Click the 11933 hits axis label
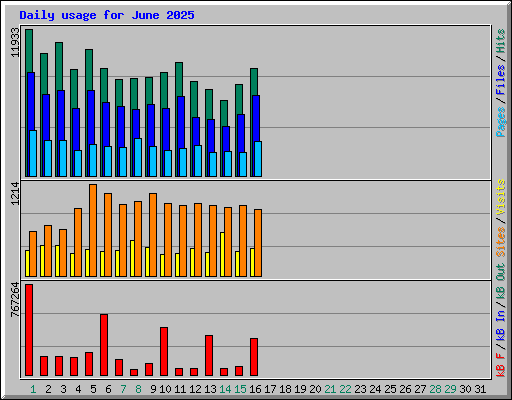The height and width of the screenshot is (400, 512). 15,42
